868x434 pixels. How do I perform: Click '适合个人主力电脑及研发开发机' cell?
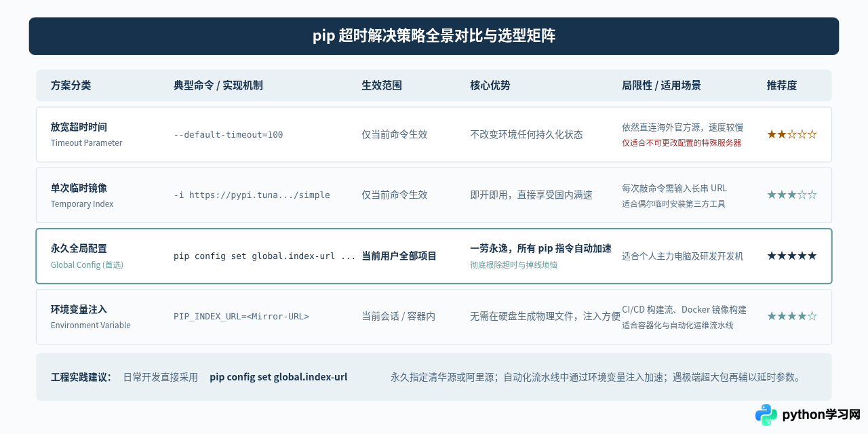[x=682, y=256]
